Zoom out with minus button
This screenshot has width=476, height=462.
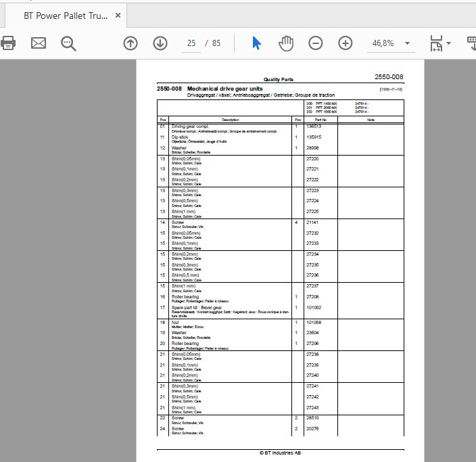(315, 43)
